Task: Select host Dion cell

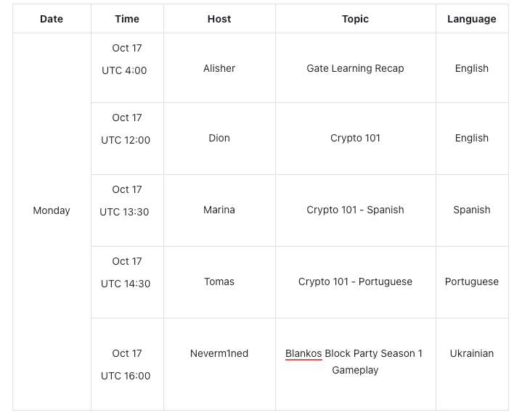Action: (x=219, y=138)
